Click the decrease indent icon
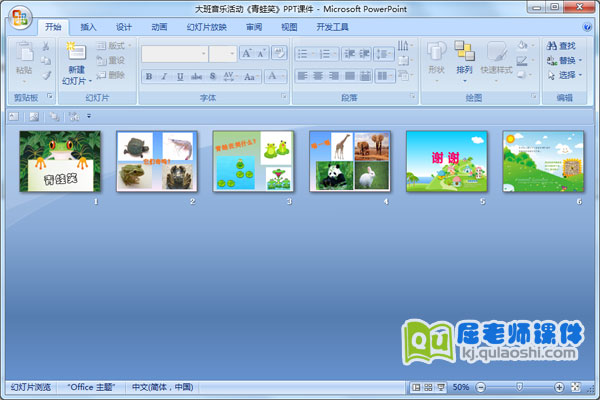Image resolution: width=600 pixels, height=400 pixels. click(349, 54)
